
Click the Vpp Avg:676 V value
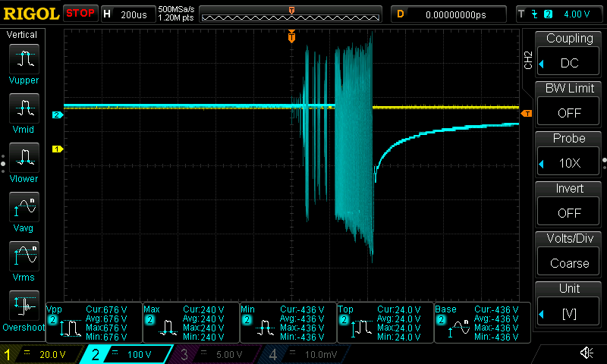pyautogui.click(x=106, y=318)
